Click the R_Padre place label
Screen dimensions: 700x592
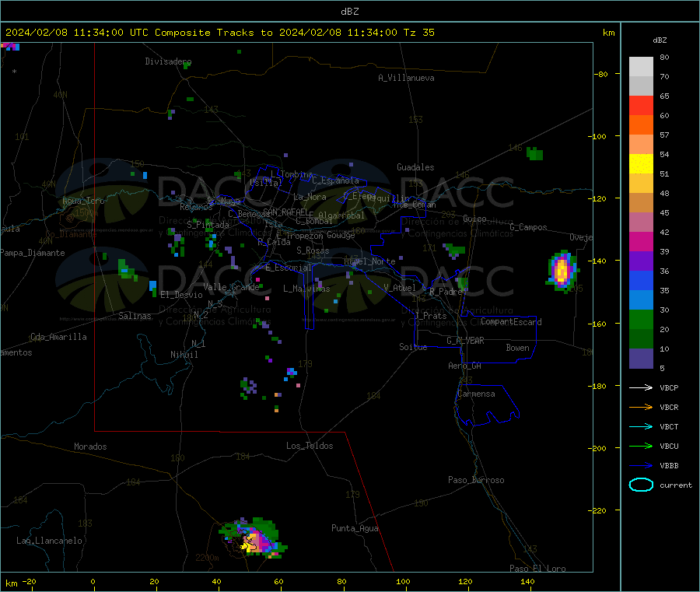tap(446, 292)
